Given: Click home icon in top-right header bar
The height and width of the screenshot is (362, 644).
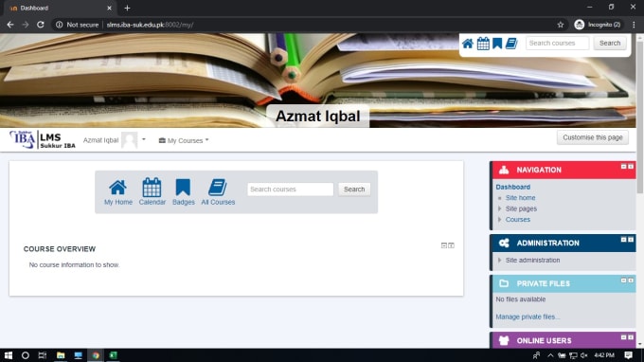Looking at the screenshot, I should click(468, 44).
